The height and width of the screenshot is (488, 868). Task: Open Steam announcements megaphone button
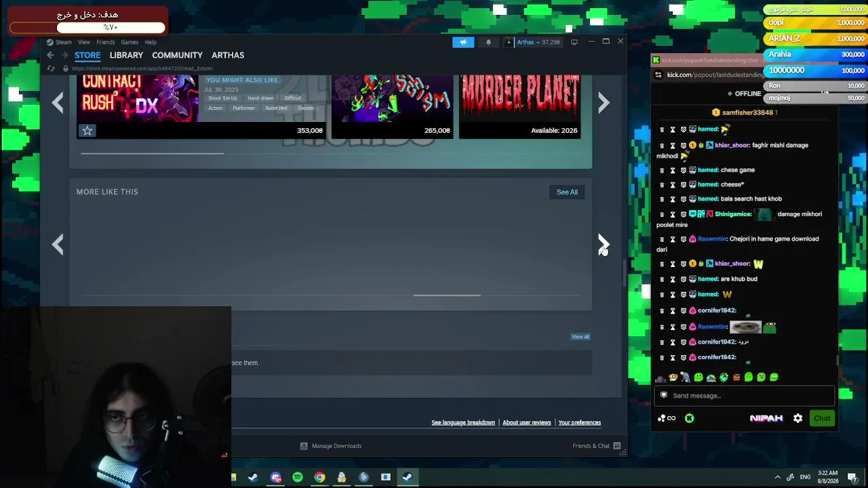coord(464,42)
